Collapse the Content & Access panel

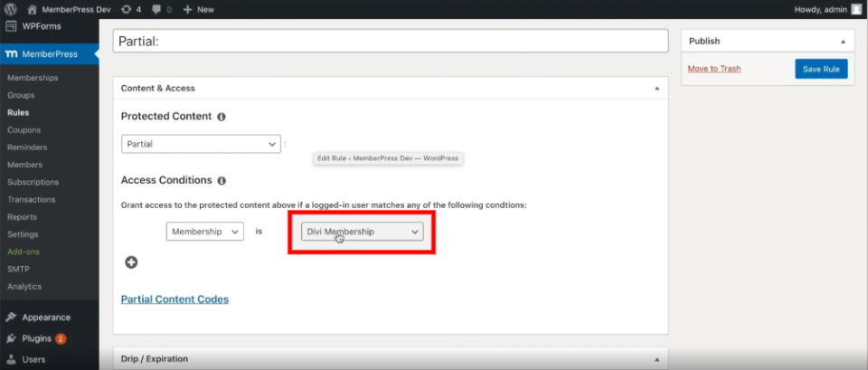(656, 89)
